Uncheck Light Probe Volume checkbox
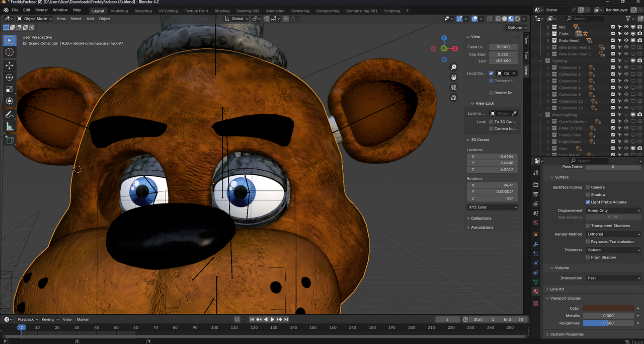The width and height of the screenshot is (644, 344). [588, 202]
